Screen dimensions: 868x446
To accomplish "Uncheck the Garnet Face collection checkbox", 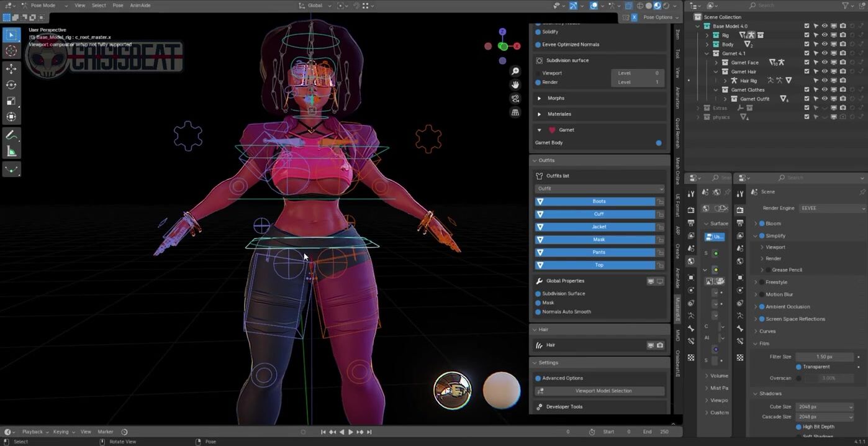I will [807, 63].
